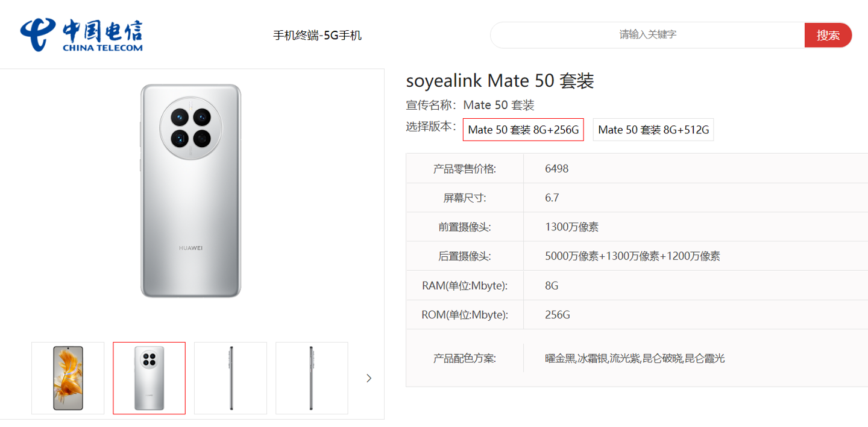Select the front-view phone thumbnail
The width and height of the screenshot is (868, 427).
pos(68,378)
